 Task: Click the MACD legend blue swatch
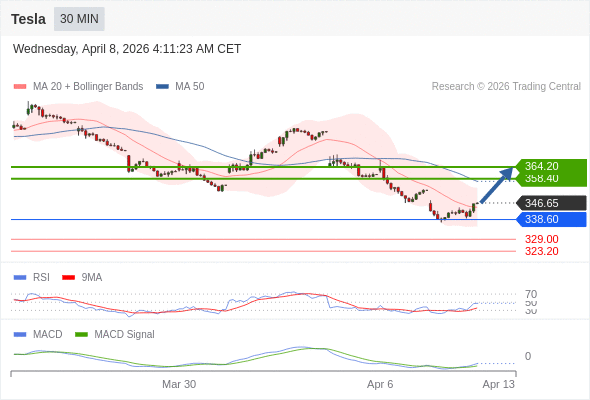(20, 335)
